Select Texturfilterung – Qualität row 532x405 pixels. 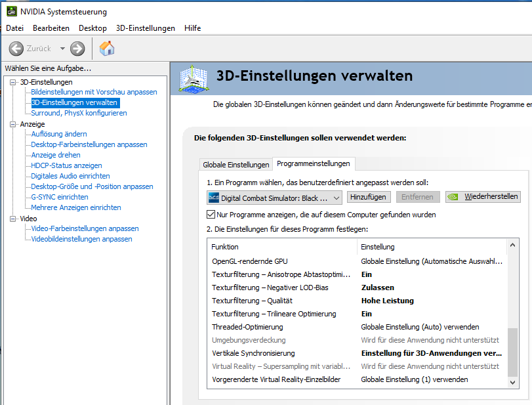pyautogui.click(x=358, y=301)
